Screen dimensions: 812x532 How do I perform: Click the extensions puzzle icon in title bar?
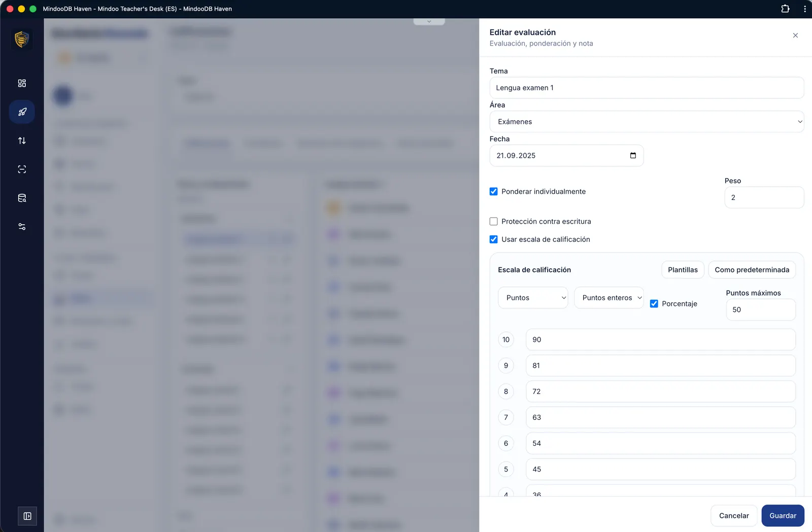point(785,9)
